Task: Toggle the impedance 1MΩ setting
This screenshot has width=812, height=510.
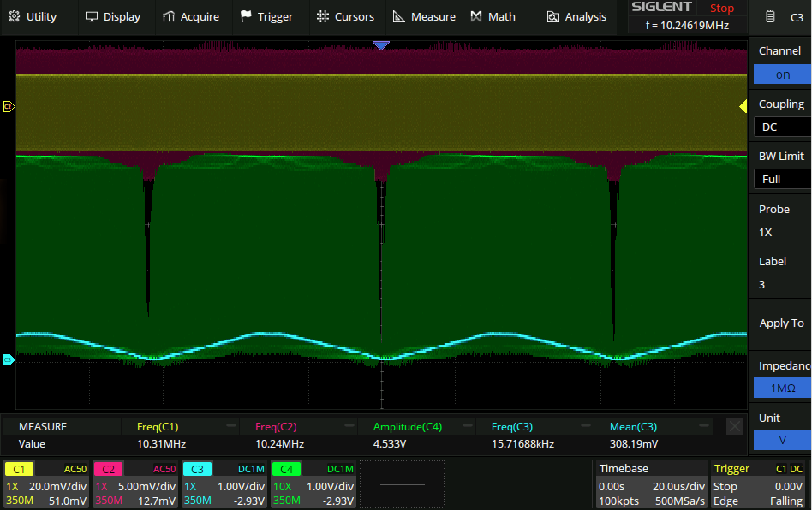Action: (782, 388)
